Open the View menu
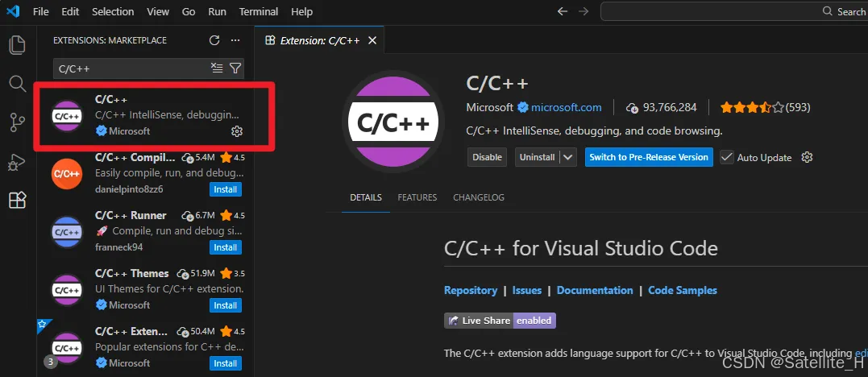The width and height of the screenshot is (868, 377). (x=158, y=11)
